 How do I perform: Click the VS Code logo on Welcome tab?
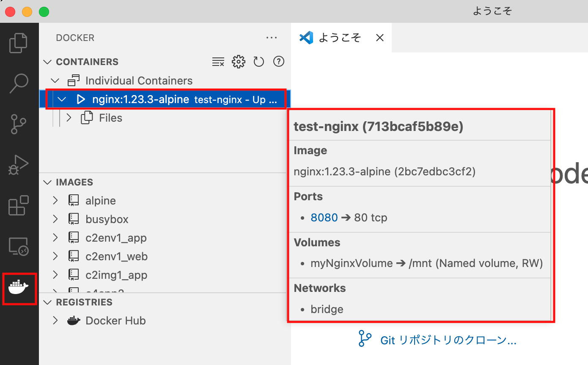(x=306, y=38)
